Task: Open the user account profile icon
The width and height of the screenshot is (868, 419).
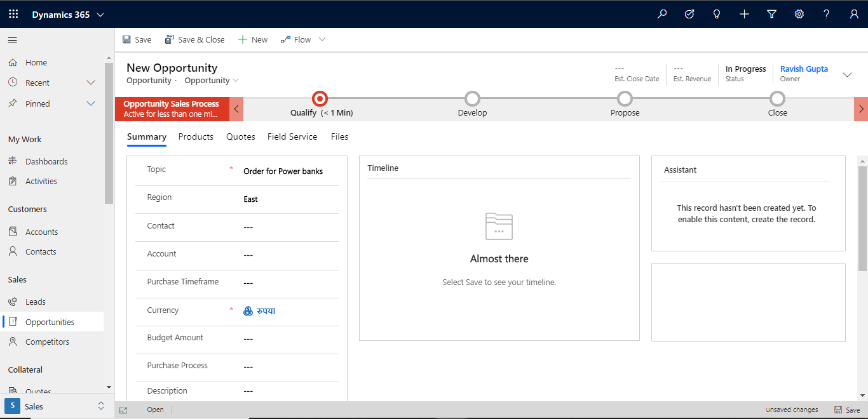Action: [854, 14]
